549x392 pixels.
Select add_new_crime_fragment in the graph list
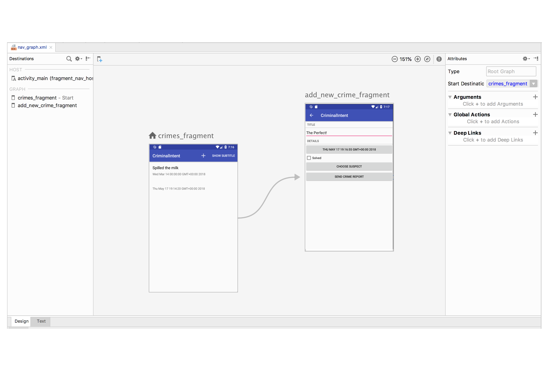click(47, 105)
